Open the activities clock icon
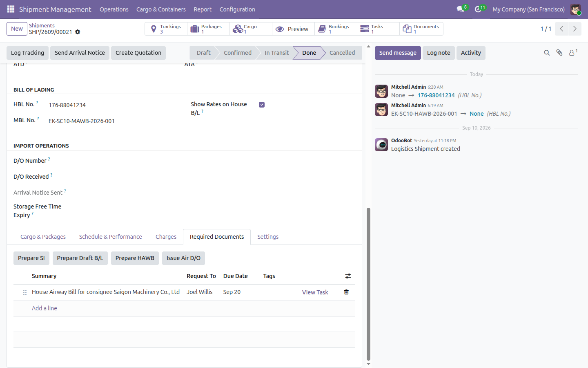The image size is (588, 368). tap(478, 9)
